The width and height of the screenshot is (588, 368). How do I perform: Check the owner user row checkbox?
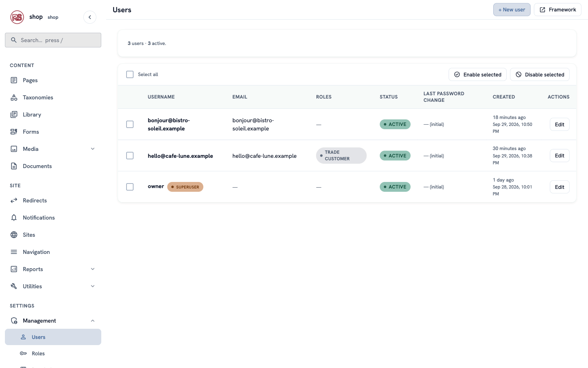(x=130, y=187)
